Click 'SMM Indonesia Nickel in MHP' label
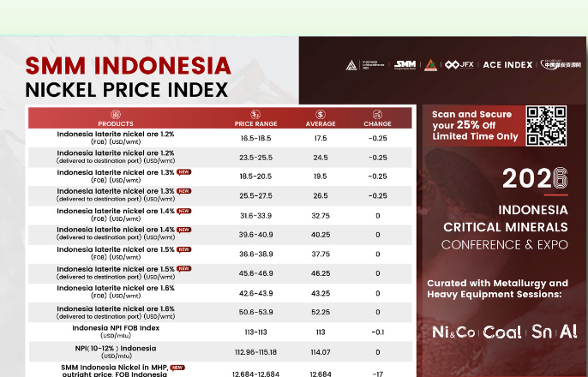 point(114,371)
